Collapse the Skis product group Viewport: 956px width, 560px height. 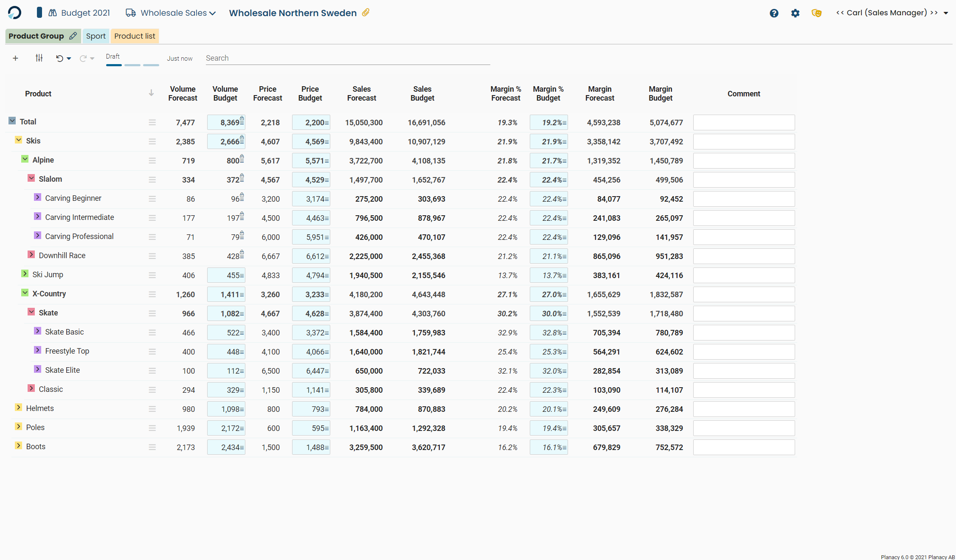pos(19,140)
